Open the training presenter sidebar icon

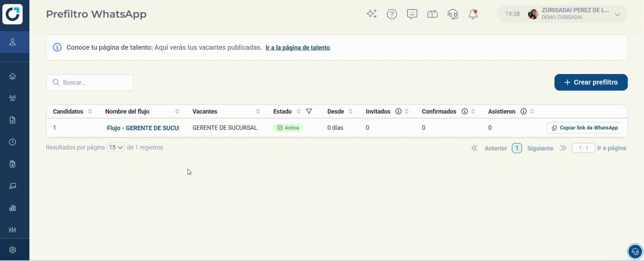[13, 186]
